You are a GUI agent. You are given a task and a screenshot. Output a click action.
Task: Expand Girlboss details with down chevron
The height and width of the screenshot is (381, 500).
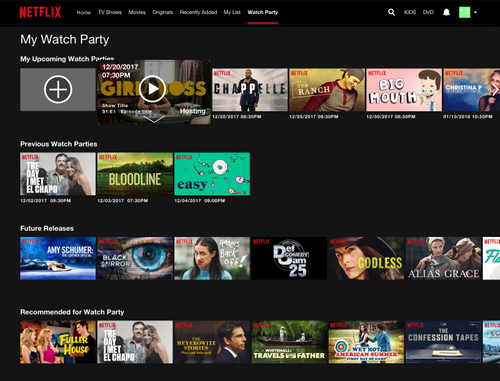154,119
